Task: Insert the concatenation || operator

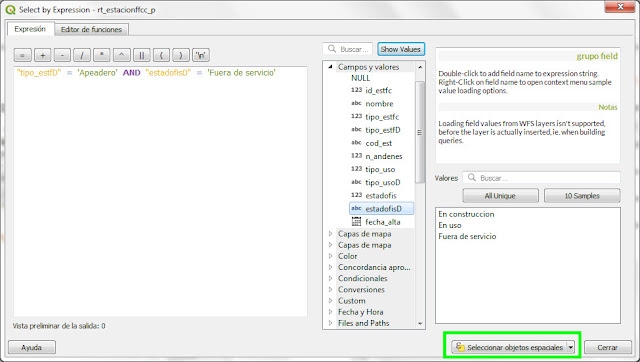Action: point(141,55)
